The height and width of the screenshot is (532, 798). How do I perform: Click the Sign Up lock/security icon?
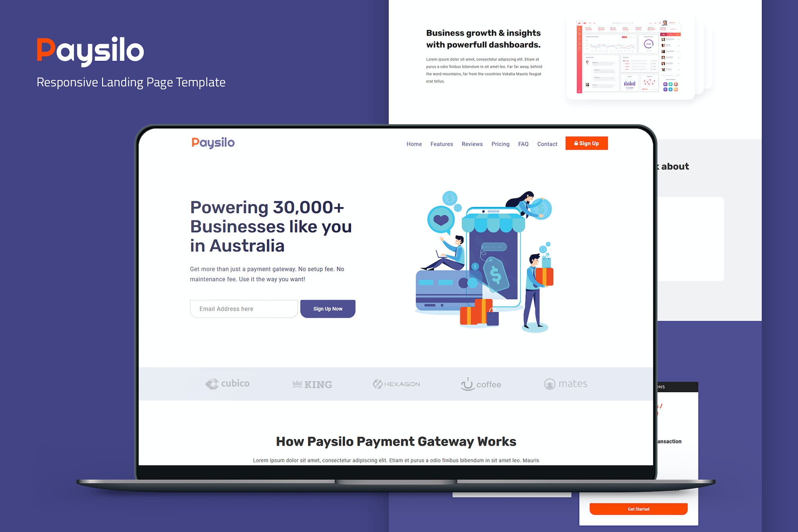[x=575, y=144]
